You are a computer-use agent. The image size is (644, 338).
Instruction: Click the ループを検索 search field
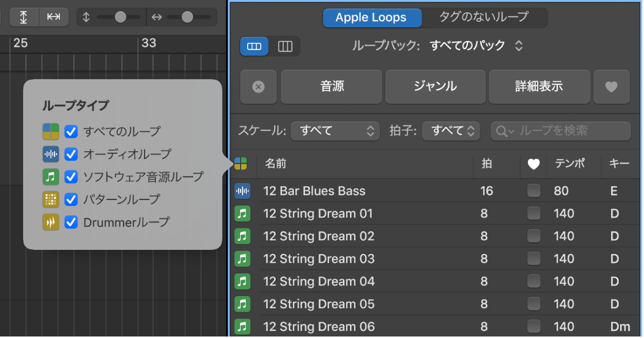[561, 131]
